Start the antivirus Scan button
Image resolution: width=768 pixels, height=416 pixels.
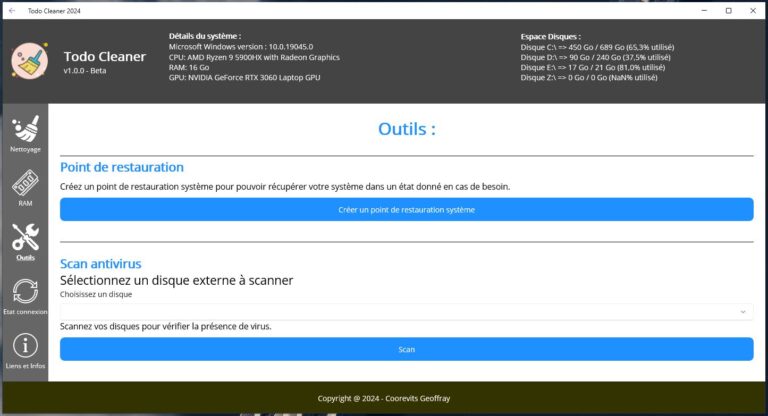[x=407, y=349]
